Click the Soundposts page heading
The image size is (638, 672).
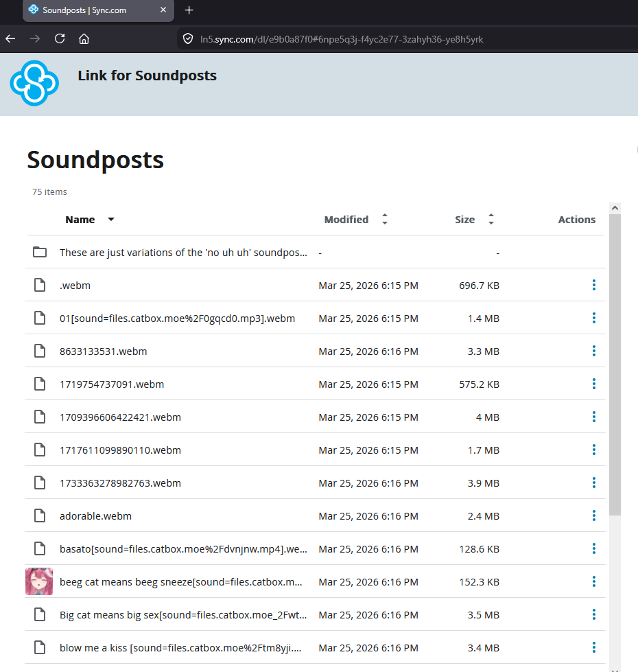(x=95, y=161)
